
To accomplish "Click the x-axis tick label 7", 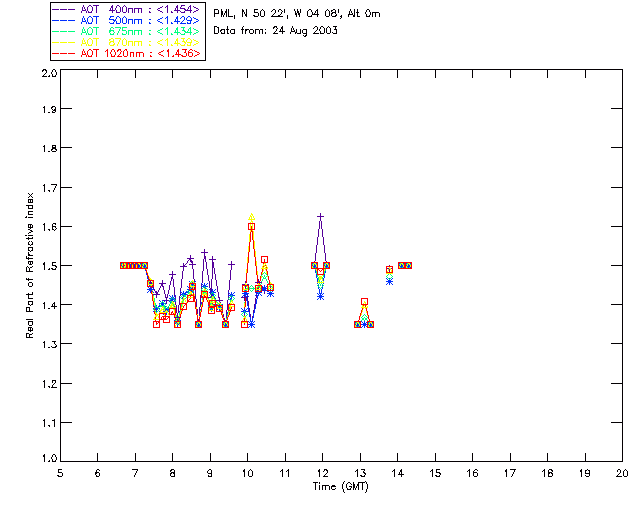I will point(135,473).
